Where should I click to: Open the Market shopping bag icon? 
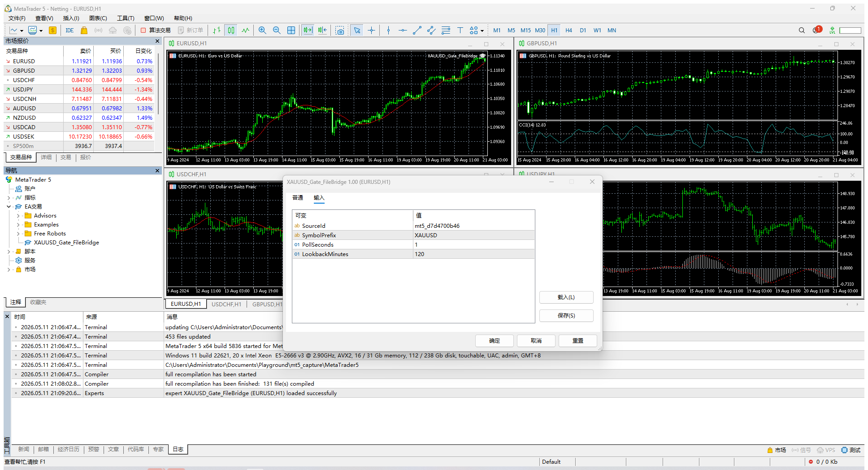[84, 30]
